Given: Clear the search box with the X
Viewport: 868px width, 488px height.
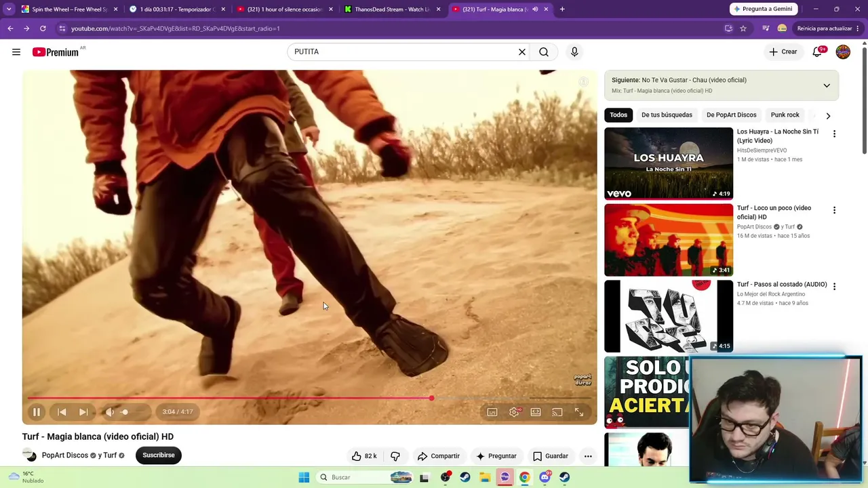Looking at the screenshot, I should [x=522, y=52].
